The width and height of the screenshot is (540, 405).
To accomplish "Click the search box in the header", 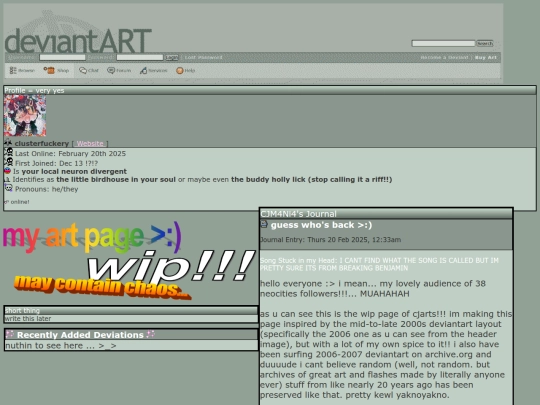I will coord(443,43).
